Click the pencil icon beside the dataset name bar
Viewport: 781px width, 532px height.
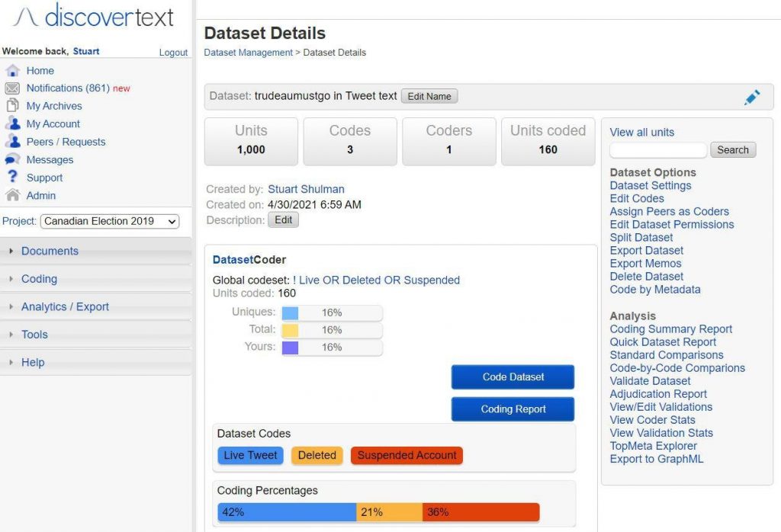click(x=752, y=97)
